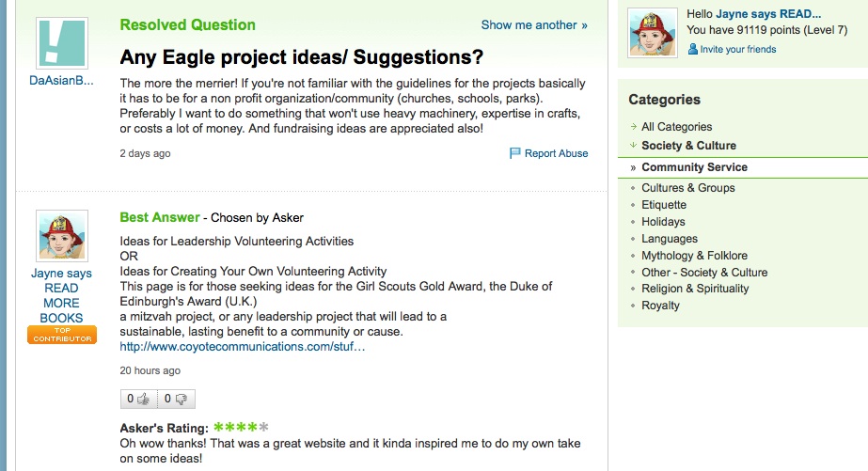Click the thumbs down vote icon
Screen dimensions: 868x471
click(x=181, y=399)
